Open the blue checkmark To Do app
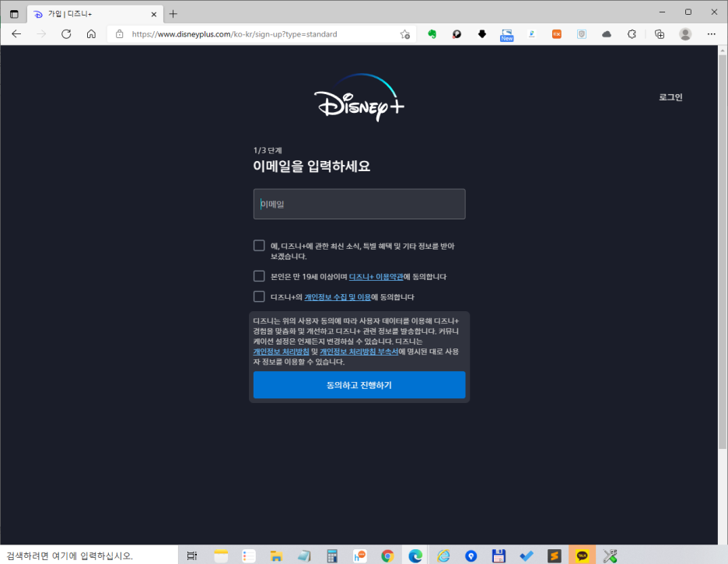Screen dimensions: 728x564 527,555
